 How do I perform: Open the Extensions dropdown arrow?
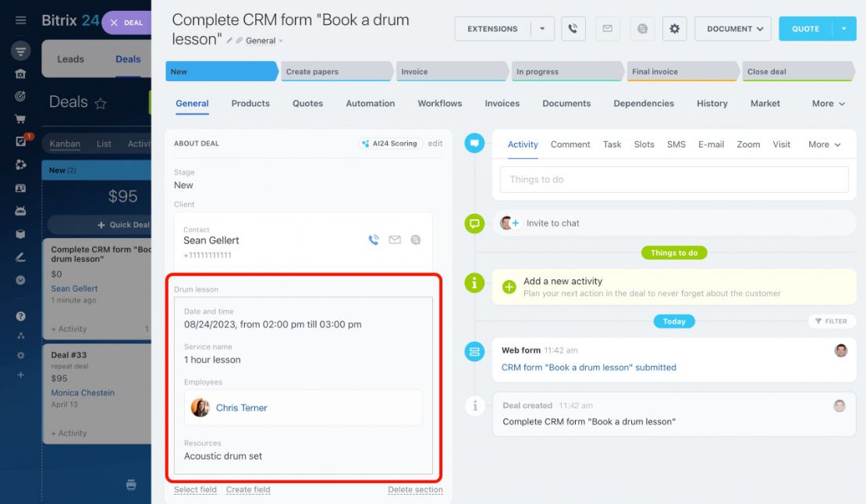(x=542, y=29)
